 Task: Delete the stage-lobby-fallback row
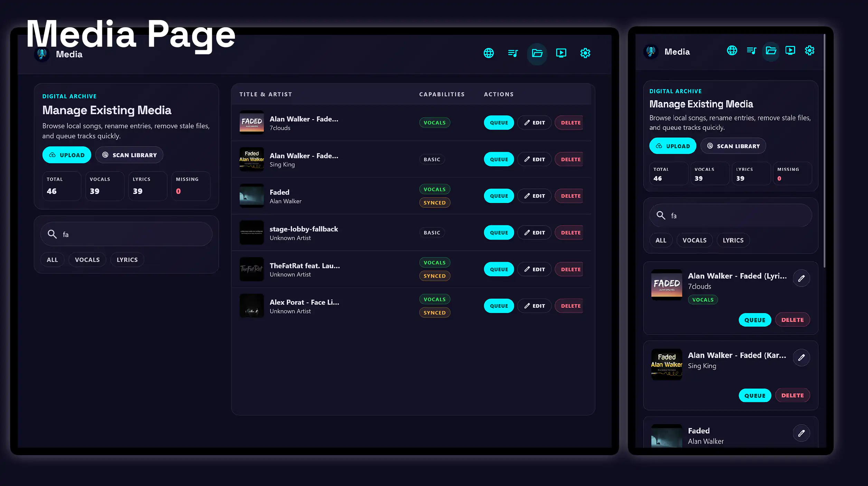pos(569,233)
